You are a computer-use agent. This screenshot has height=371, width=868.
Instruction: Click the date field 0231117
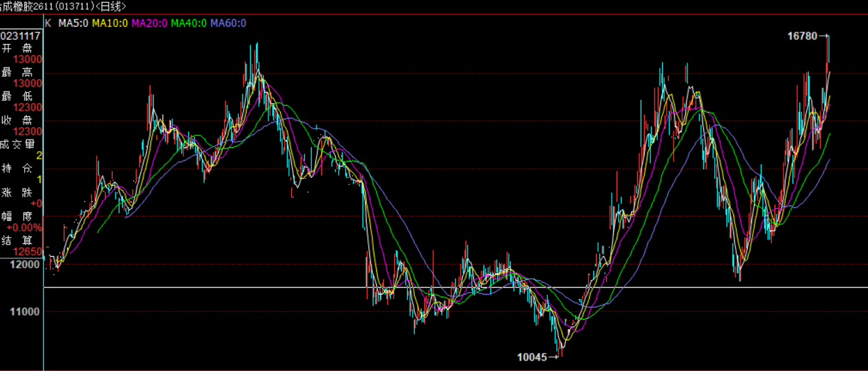pos(21,36)
